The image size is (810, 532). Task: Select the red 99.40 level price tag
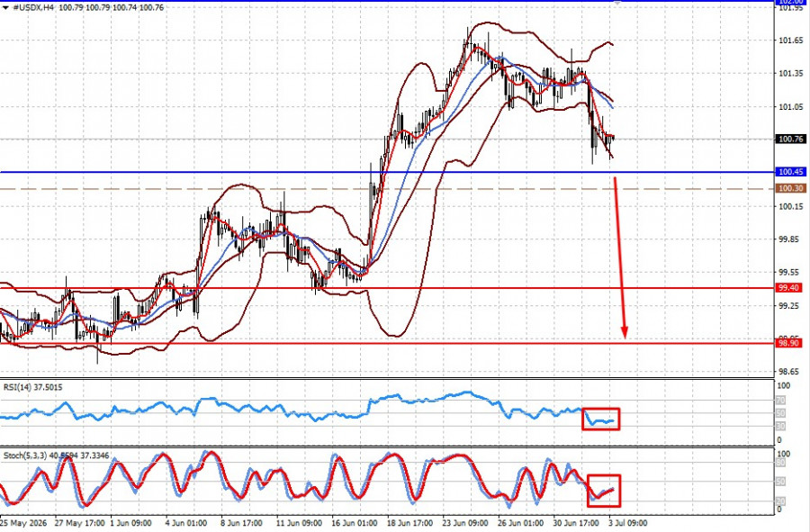(x=788, y=288)
